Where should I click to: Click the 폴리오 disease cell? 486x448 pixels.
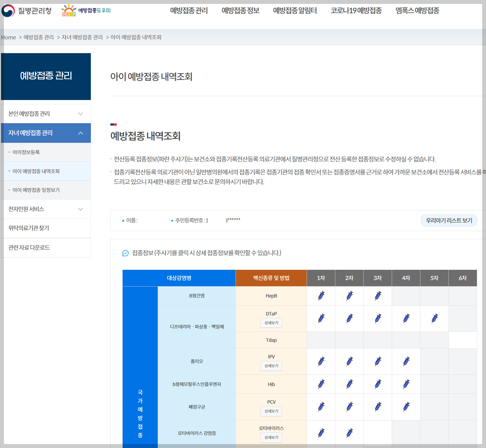pos(197,361)
